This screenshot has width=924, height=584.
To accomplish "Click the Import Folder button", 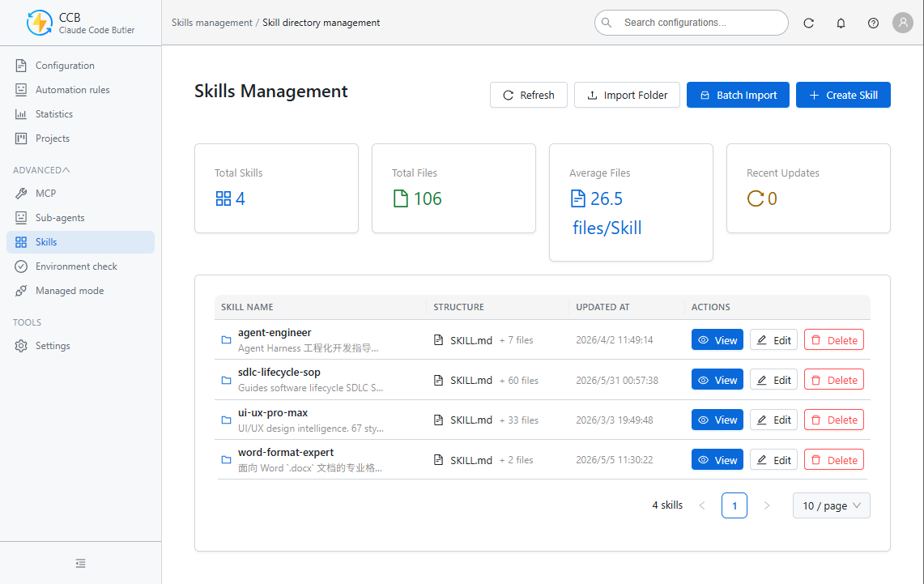I will (x=627, y=95).
